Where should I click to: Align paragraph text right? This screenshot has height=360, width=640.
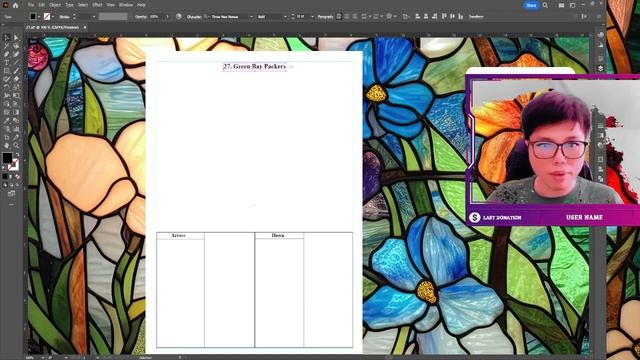[355, 17]
